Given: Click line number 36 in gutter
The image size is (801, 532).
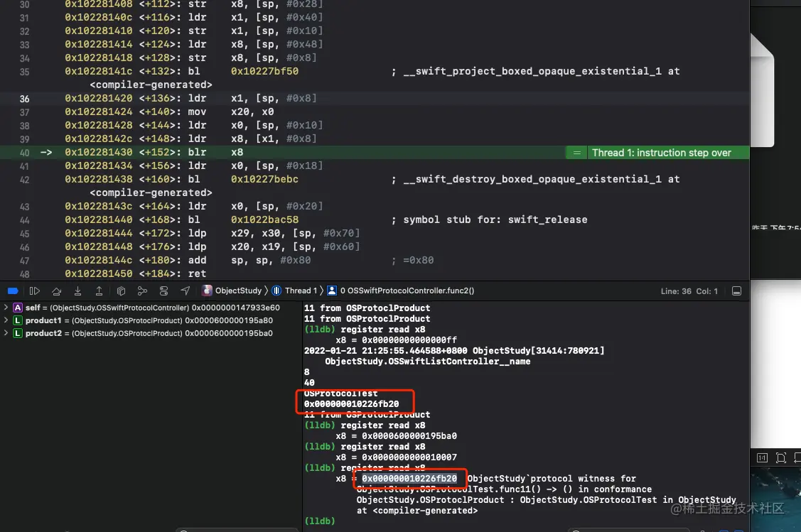Looking at the screenshot, I should pyautogui.click(x=24, y=99).
